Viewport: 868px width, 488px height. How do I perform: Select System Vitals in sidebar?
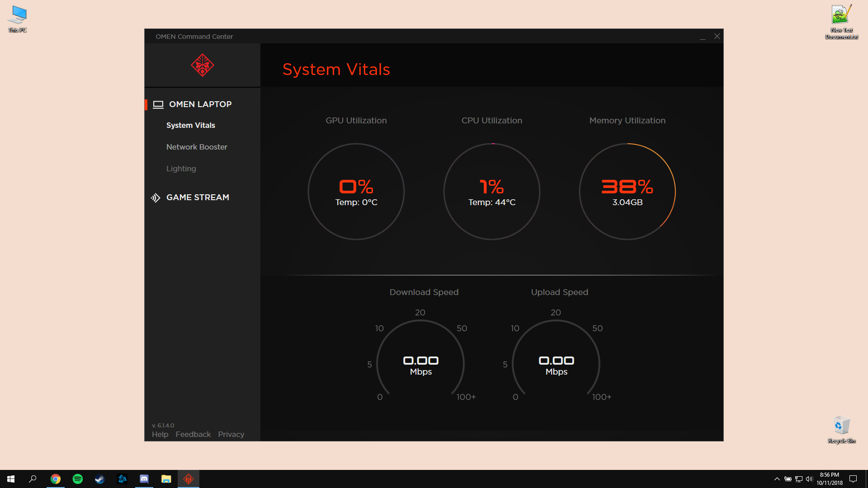(x=190, y=125)
